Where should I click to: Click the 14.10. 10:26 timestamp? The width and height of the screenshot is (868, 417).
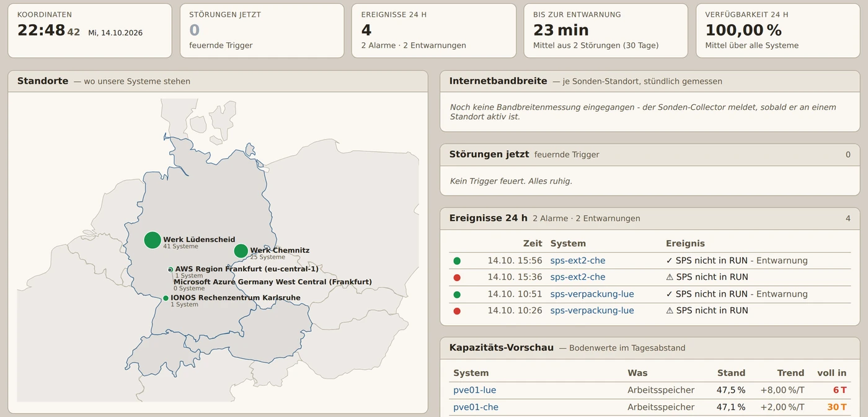point(515,311)
